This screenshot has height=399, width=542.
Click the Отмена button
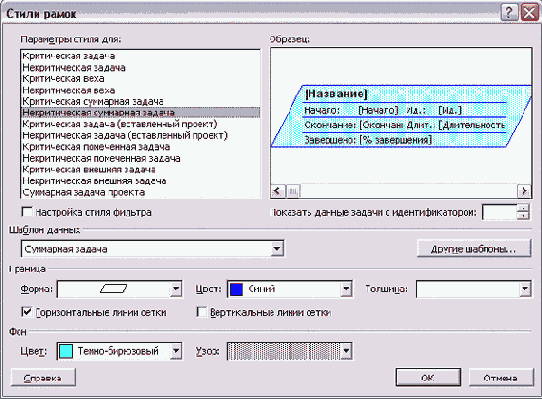[501, 378]
